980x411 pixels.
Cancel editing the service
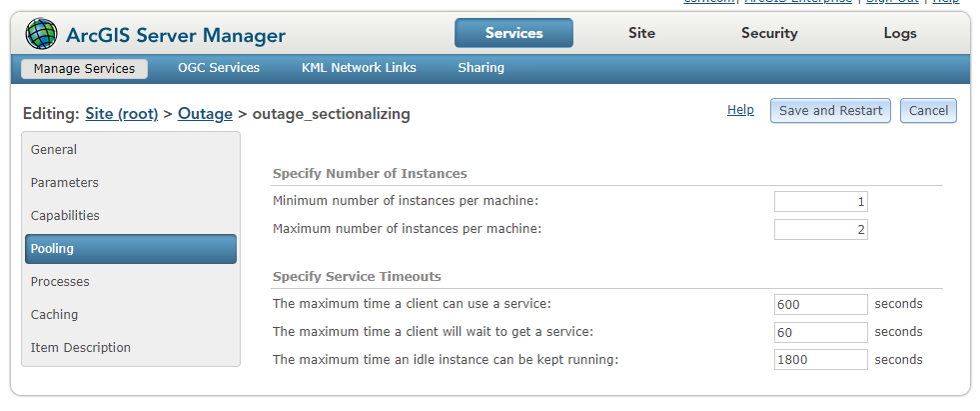click(928, 110)
